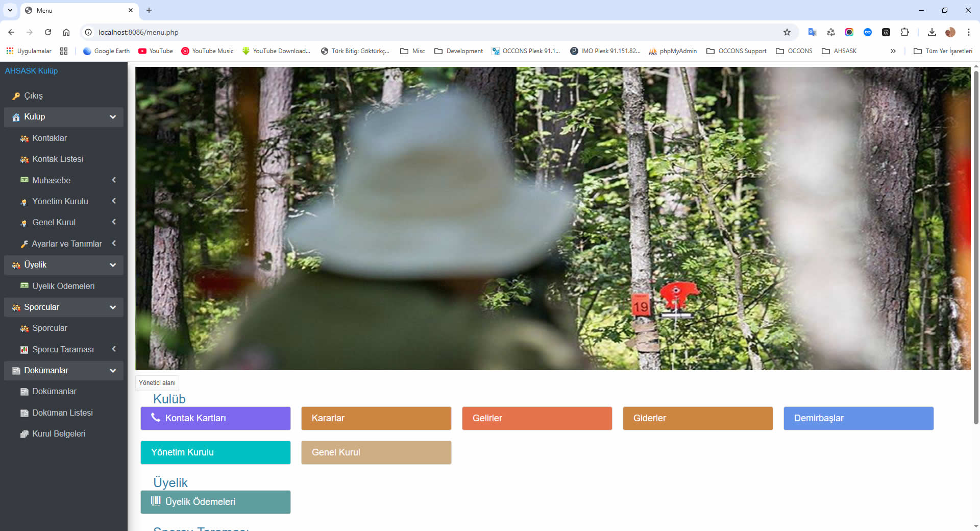The image size is (980, 531).
Task: Expand the Yönetim Kurulu sidebar submenu
Action: pos(114,201)
